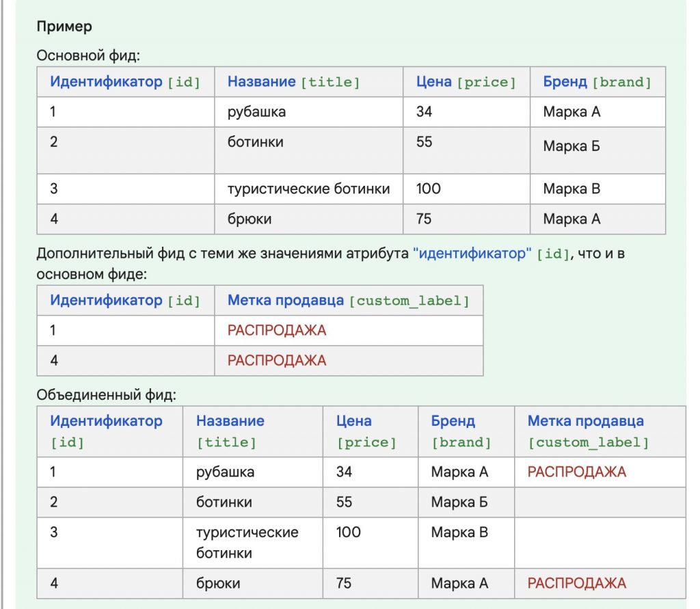Select the брюки cell in the Основной фид table

coord(308,219)
